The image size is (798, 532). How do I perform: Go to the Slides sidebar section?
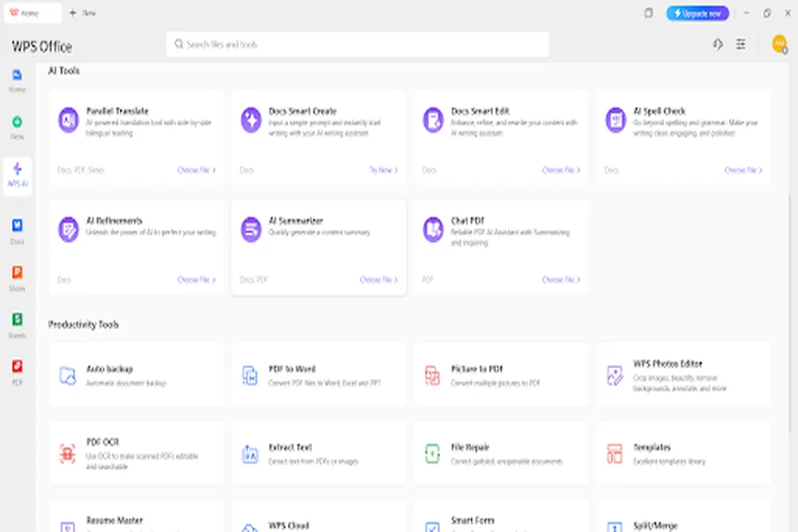point(17,277)
